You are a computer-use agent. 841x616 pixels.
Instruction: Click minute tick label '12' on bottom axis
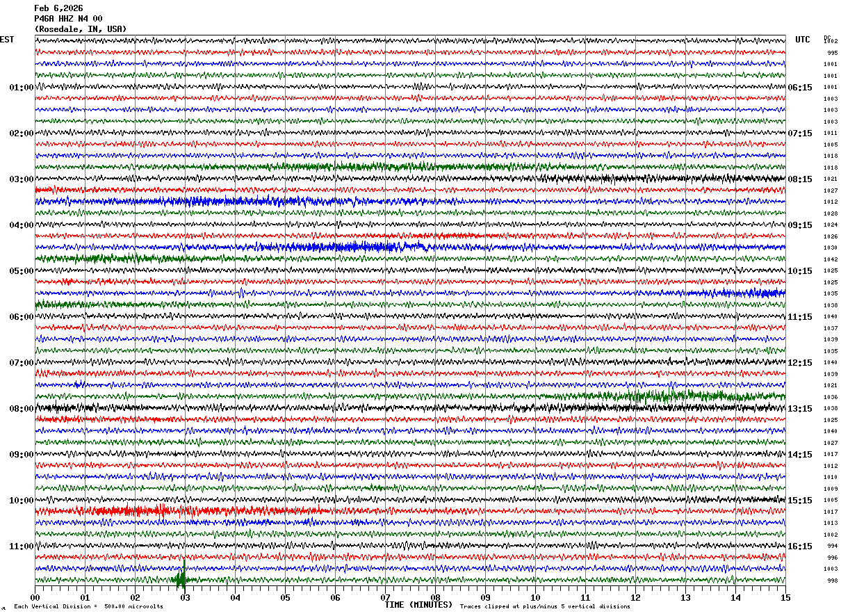tap(635, 597)
